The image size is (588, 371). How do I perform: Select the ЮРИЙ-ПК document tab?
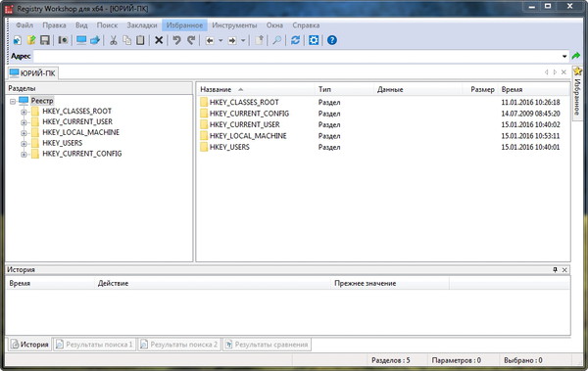32,73
